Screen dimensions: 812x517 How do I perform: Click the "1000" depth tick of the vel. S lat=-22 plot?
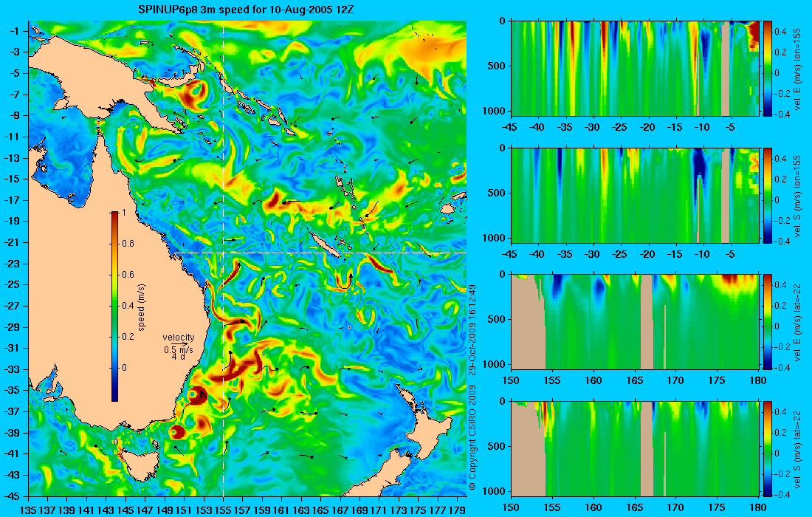(x=495, y=491)
